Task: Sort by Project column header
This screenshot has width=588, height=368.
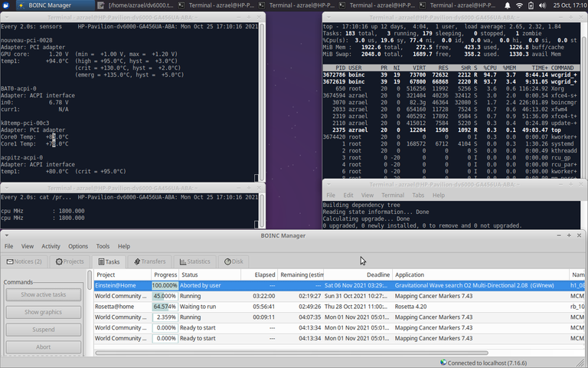Action: coord(122,275)
